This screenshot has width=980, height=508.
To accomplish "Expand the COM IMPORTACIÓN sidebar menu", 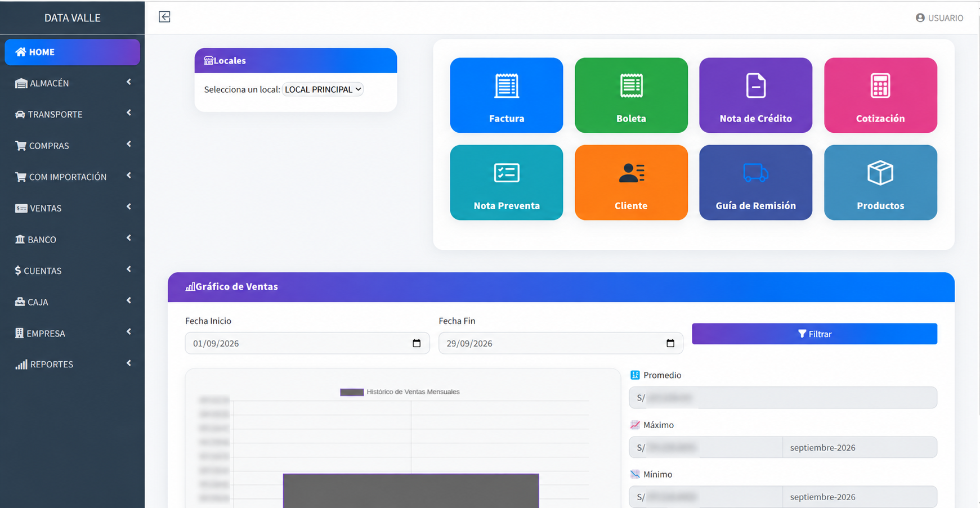I will point(72,177).
